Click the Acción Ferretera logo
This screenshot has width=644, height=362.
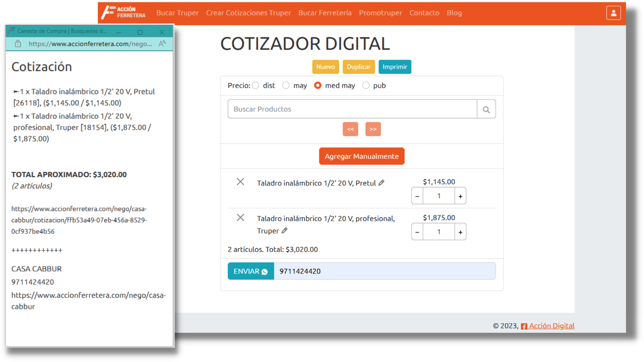click(x=124, y=13)
